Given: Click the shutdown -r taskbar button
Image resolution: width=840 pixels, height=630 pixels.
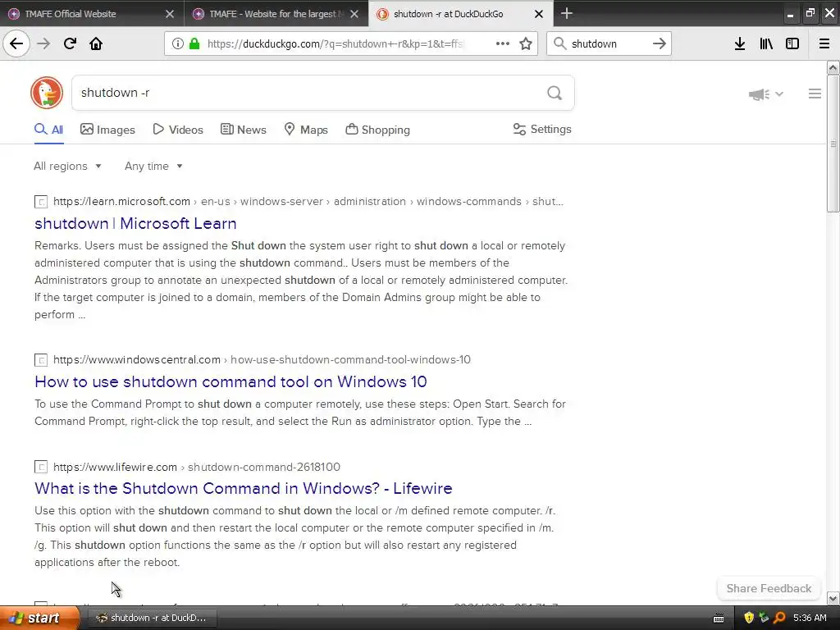Looking at the screenshot, I should tap(152, 618).
